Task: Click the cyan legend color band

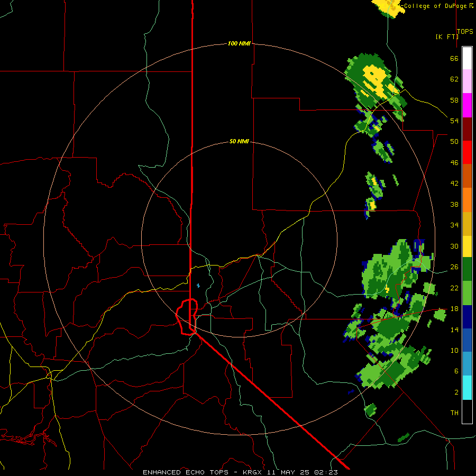Action: 467,388
